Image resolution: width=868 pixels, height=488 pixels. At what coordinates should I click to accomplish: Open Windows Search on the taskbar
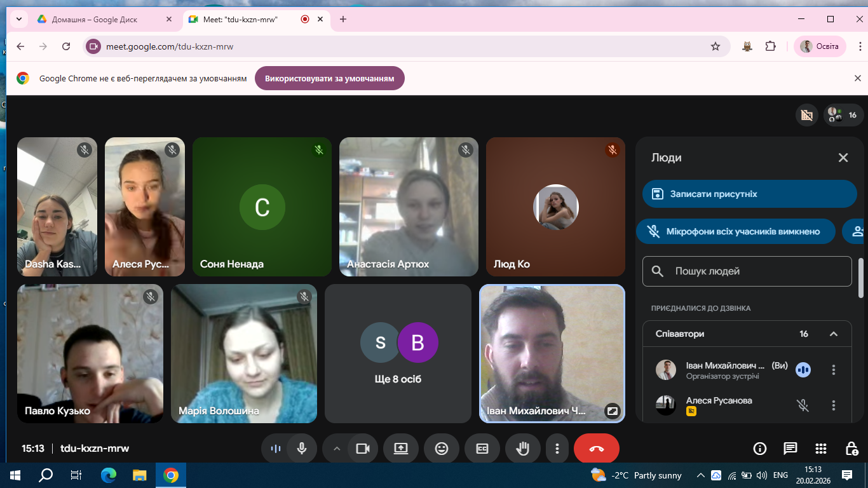[46, 475]
